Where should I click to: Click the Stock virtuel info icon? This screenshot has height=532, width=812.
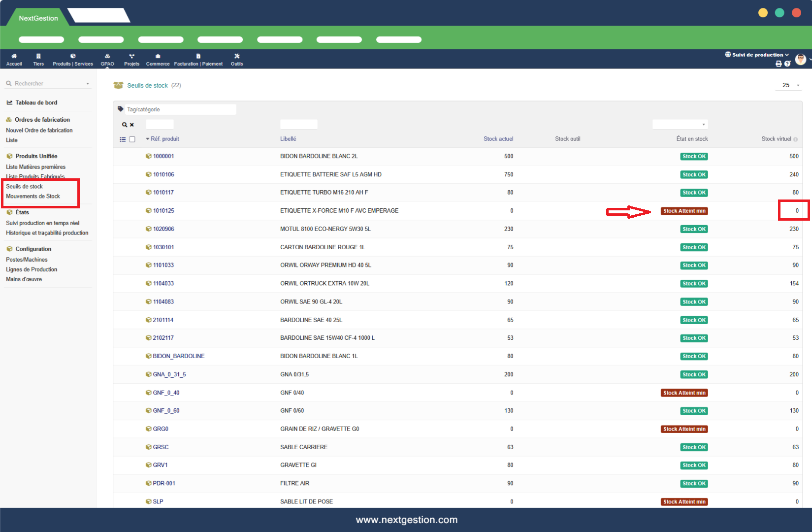coord(796,139)
